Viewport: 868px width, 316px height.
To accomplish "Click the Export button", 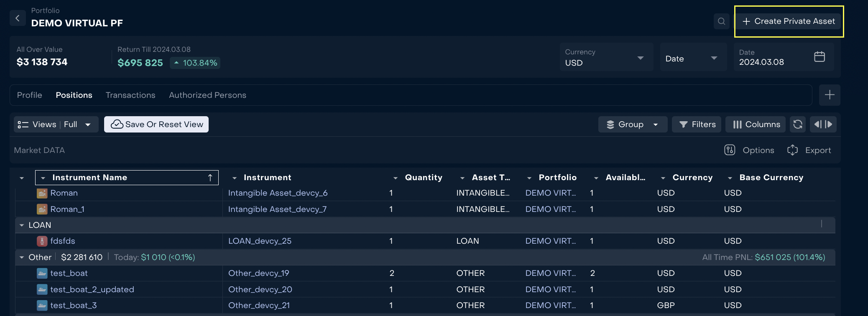I will 809,150.
